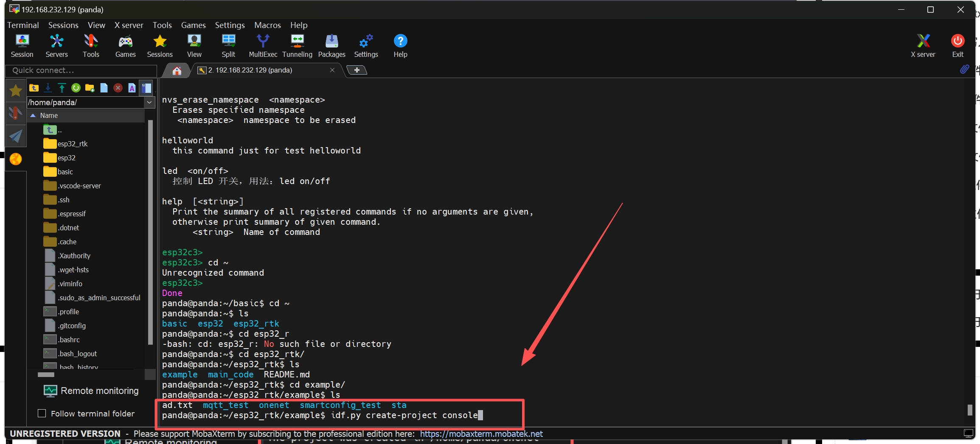
Task: Click the parent directory '..' entry
Action: click(53, 130)
